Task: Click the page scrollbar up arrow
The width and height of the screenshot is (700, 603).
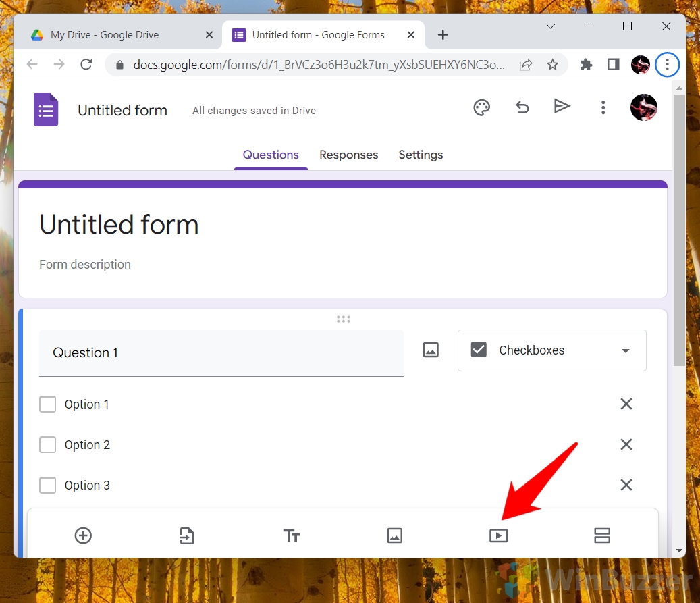Action: (x=680, y=88)
